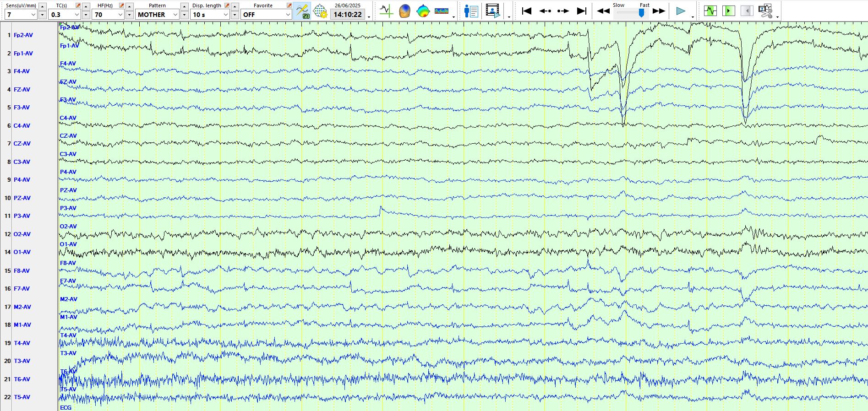Increase HF(Hz) with the up stepper
Image resolution: width=868 pixels, height=411 pixels.
pyautogui.click(x=130, y=6)
